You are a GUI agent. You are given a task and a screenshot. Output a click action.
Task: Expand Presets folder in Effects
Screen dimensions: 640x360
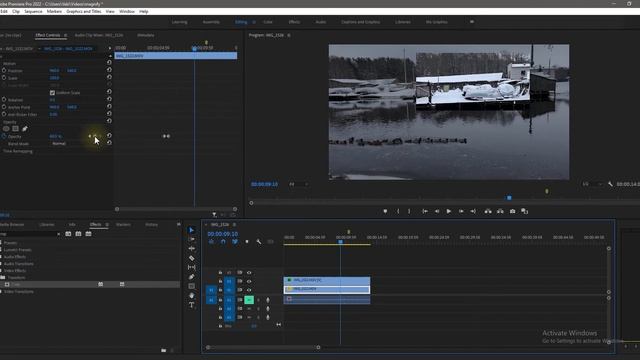[2, 243]
